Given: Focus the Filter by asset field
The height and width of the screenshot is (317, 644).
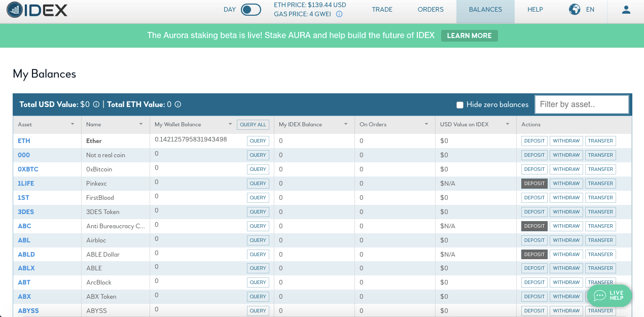Looking at the screenshot, I should (x=582, y=104).
